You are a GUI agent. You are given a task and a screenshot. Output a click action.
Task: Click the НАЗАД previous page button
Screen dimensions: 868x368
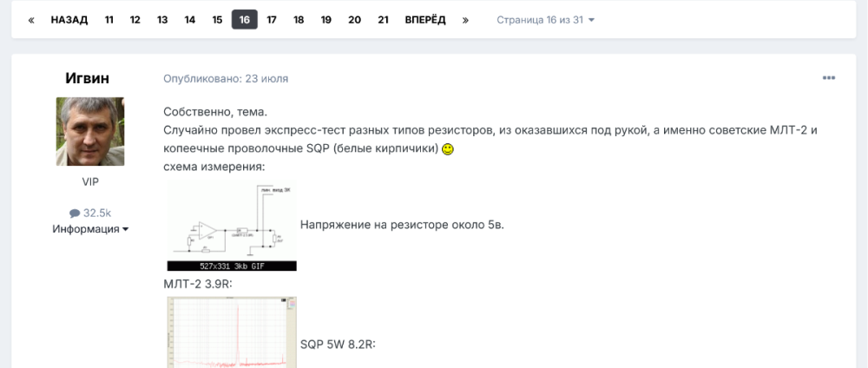pos(69,20)
